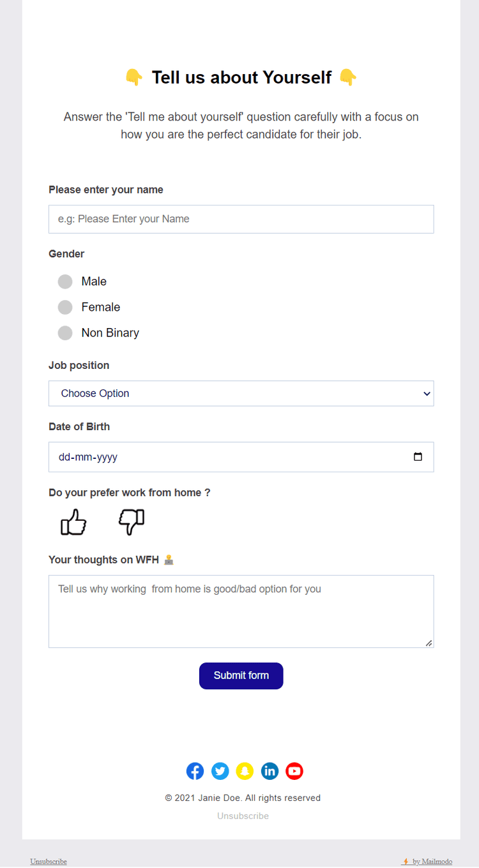The height and width of the screenshot is (868, 479).
Task: Select the Male gender option
Action: 65,281
